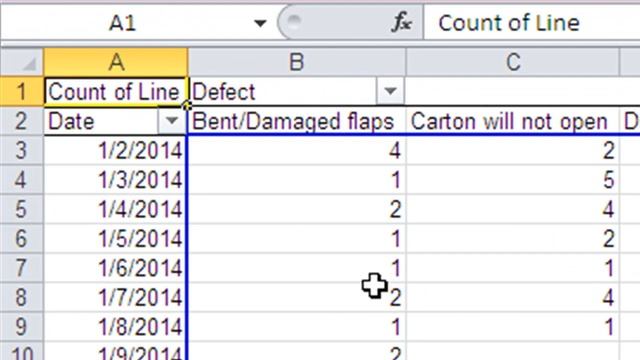Select row 8 header

tap(22, 297)
